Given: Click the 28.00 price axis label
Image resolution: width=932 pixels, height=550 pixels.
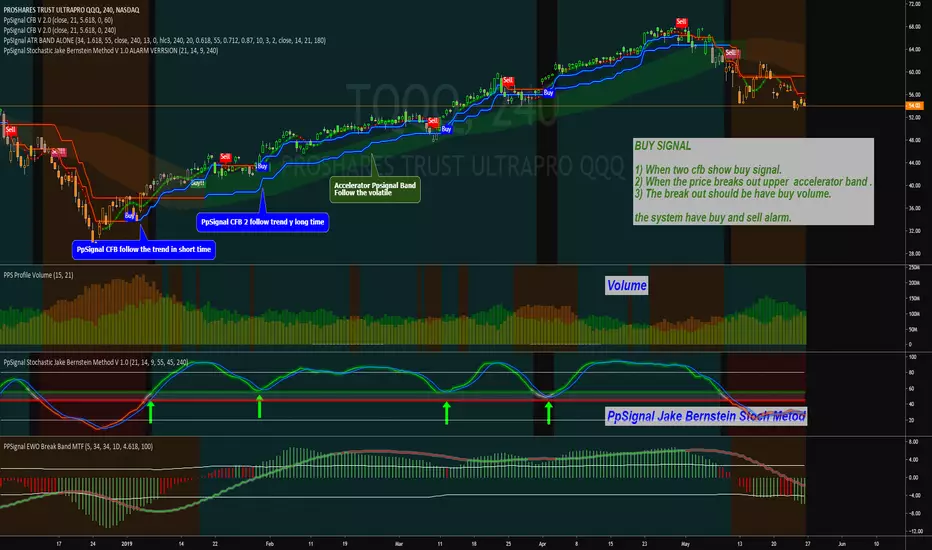Looking at the screenshot, I should pyautogui.click(x=914, y=254).
